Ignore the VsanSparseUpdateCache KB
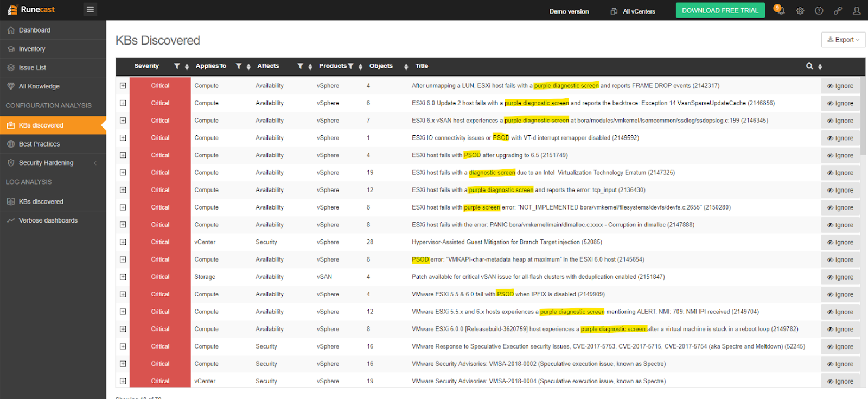This screenshot has height=399, width=868. 840,103
